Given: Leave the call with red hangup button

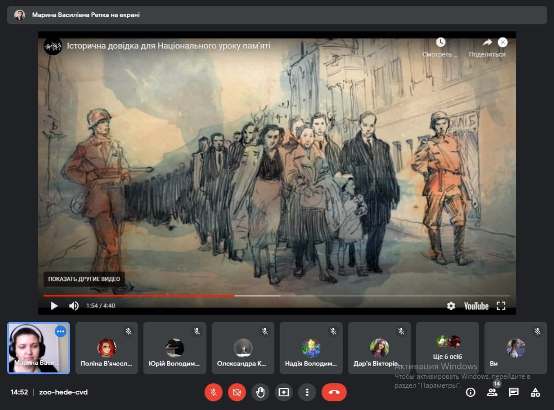Looking at the screenshot, I should (x=334, y=392).
